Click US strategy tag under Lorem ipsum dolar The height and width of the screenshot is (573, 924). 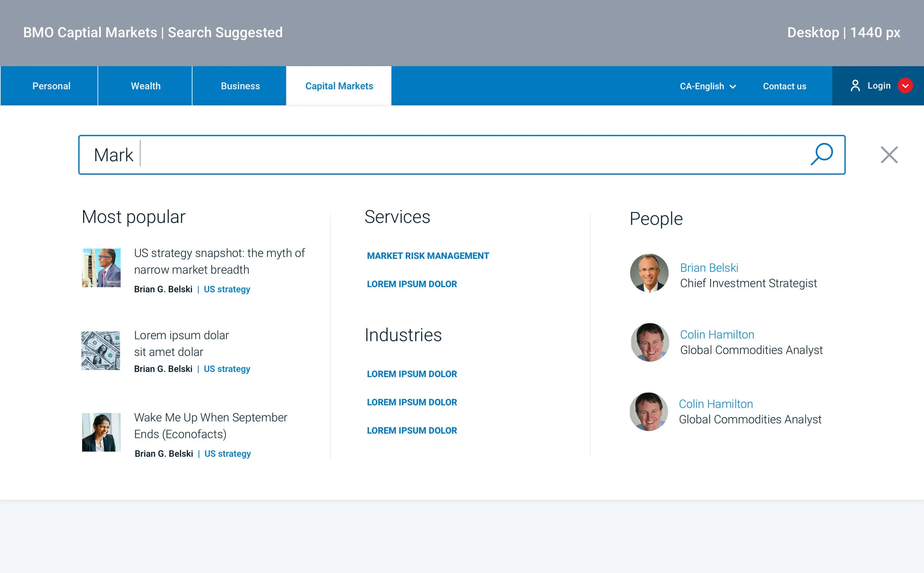227,369
